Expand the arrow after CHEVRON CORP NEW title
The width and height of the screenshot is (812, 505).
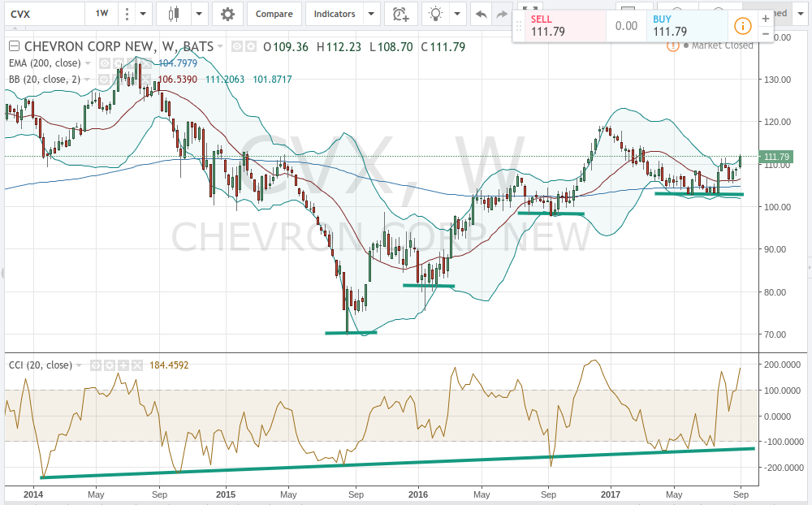pos(220,46)
